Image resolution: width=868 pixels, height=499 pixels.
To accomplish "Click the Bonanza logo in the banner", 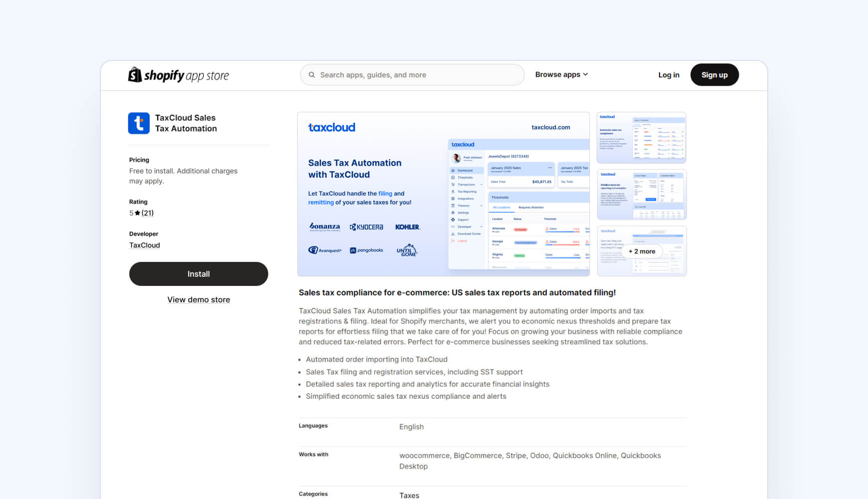I will 324,227.
